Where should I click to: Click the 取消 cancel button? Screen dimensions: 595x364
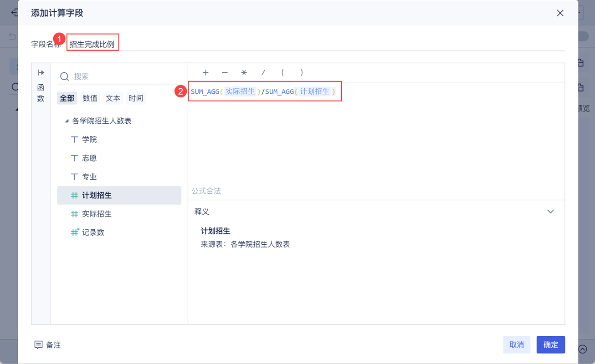pyautogui.click(x=516, y=345)
